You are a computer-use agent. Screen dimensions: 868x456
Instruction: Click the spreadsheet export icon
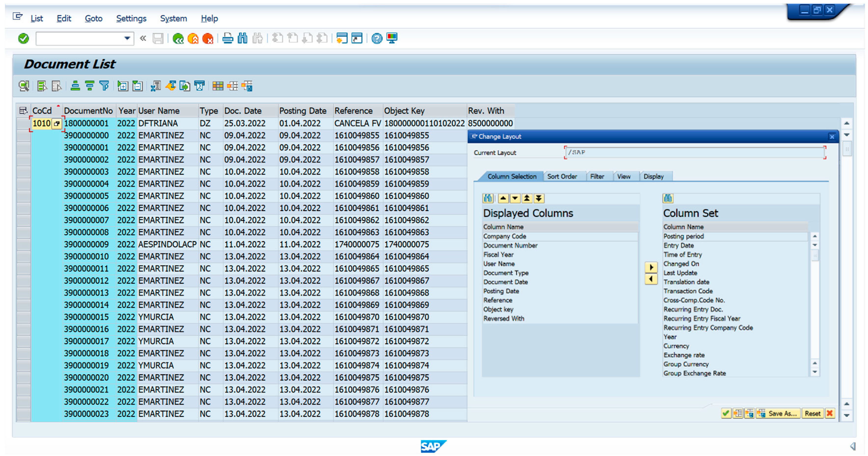[x=155, y=86]
